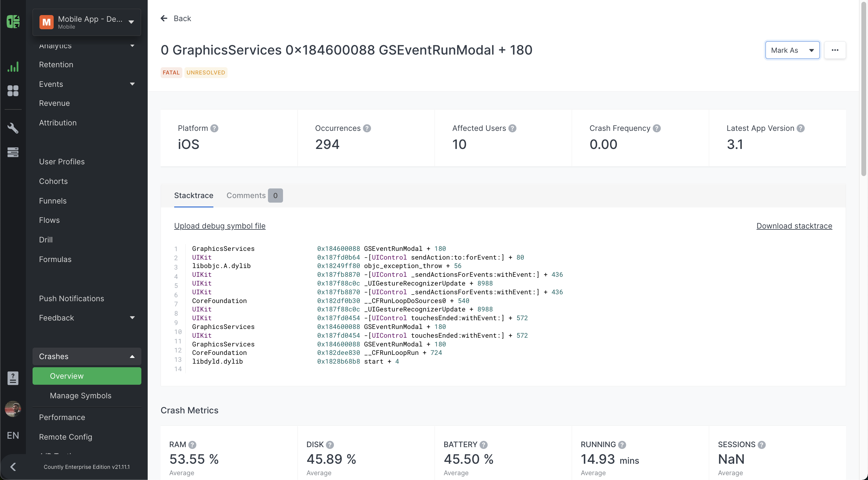The image size is (868, 480).
Task: Click the Countly logo icon
Action: click(13, 22)
